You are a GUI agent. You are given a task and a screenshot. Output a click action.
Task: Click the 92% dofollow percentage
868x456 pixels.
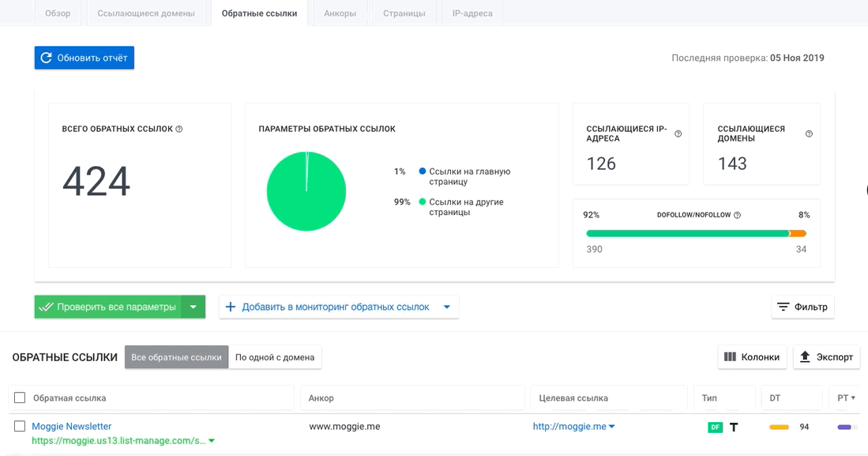tap(592, 215)
